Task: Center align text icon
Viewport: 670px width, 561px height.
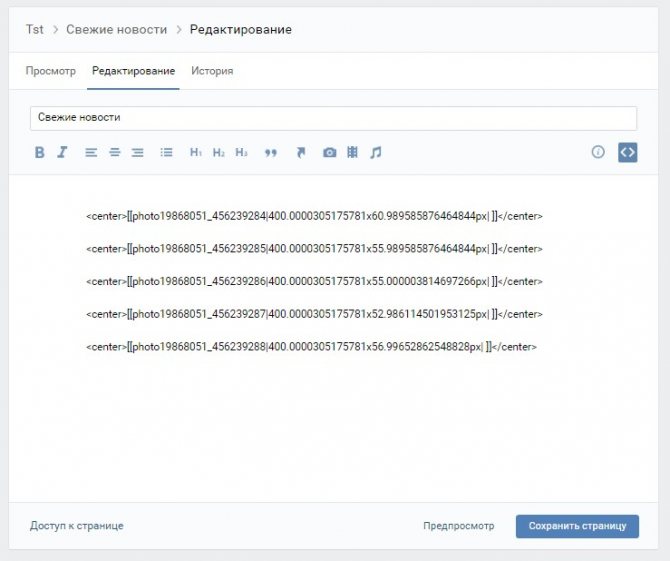Action: click(x=115, y=152)
